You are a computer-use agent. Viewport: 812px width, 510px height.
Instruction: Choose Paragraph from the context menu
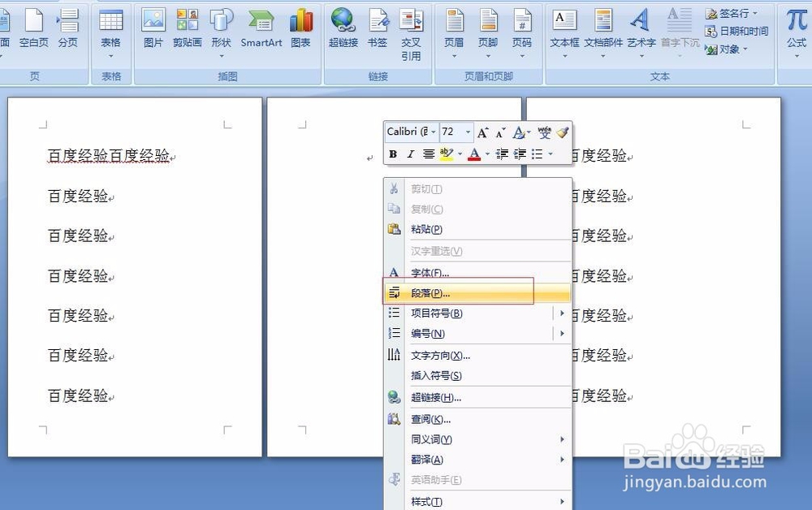pyautogui.click(x=430, y=292)
